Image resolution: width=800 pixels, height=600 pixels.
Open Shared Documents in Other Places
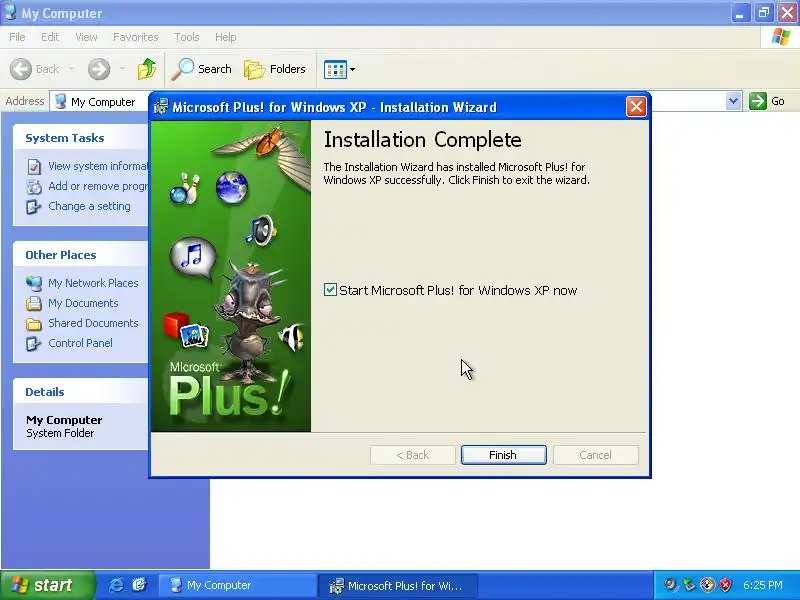pos(93,323)
